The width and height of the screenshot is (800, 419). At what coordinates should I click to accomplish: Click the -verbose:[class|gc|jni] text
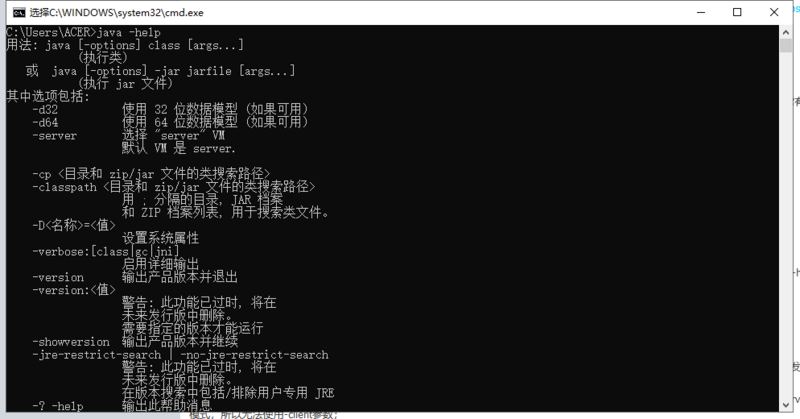[106, 251]
